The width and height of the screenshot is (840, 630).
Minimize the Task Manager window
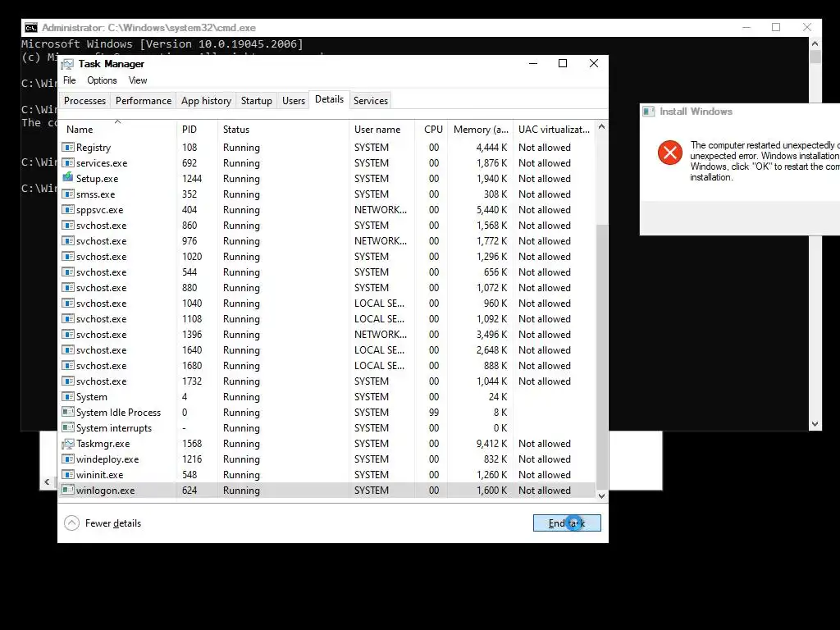point(533,63)
